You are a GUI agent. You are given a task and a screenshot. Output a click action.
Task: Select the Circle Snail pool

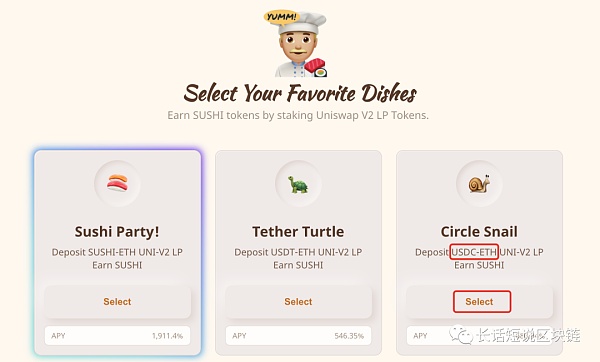479,302
